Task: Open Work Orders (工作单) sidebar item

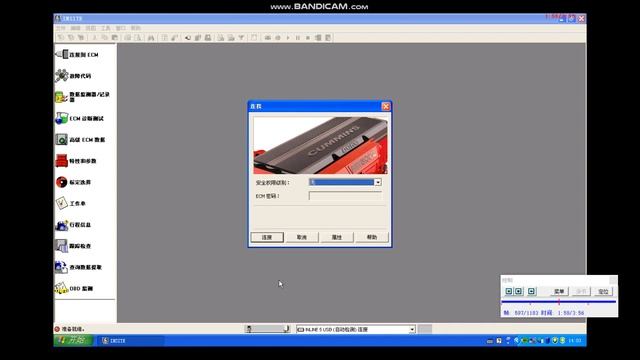Action: pyautogui.click(x=71, y=203)
